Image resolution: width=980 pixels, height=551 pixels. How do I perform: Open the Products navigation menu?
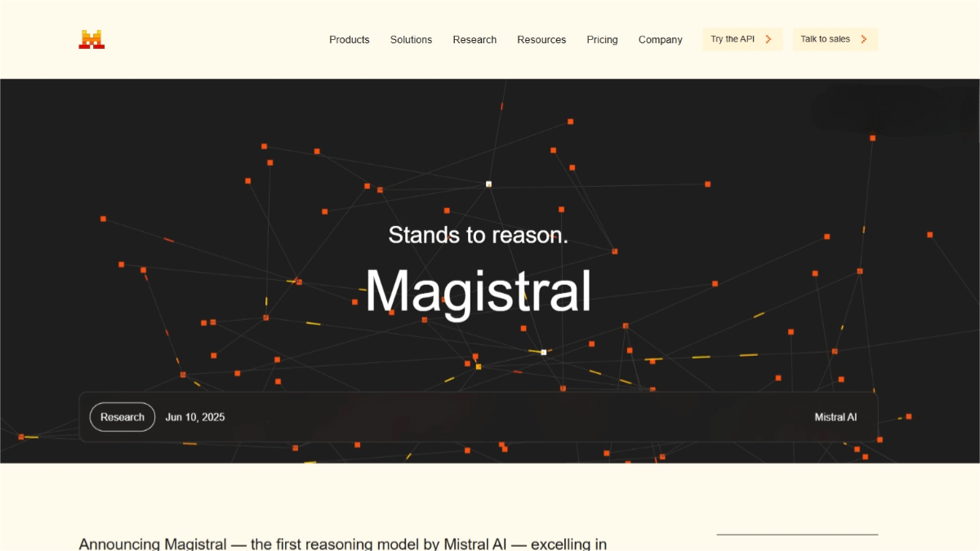pyautogui.click(x=349, y=39)
